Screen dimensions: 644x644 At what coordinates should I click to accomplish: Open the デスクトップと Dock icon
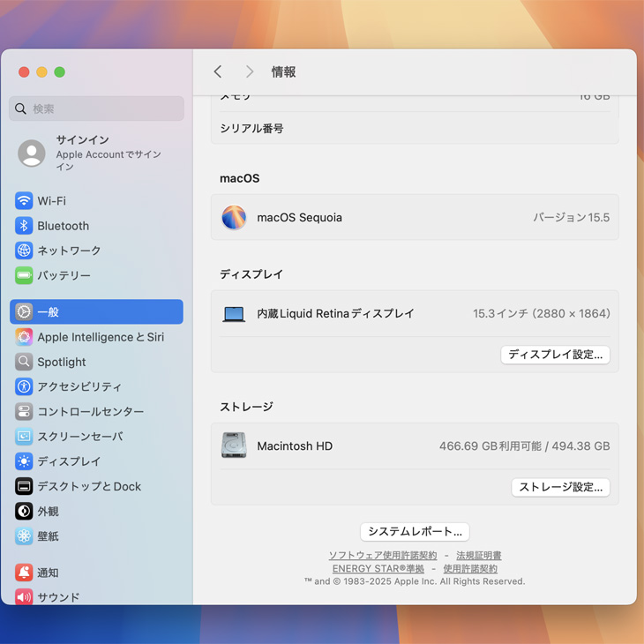coord(24,486)
